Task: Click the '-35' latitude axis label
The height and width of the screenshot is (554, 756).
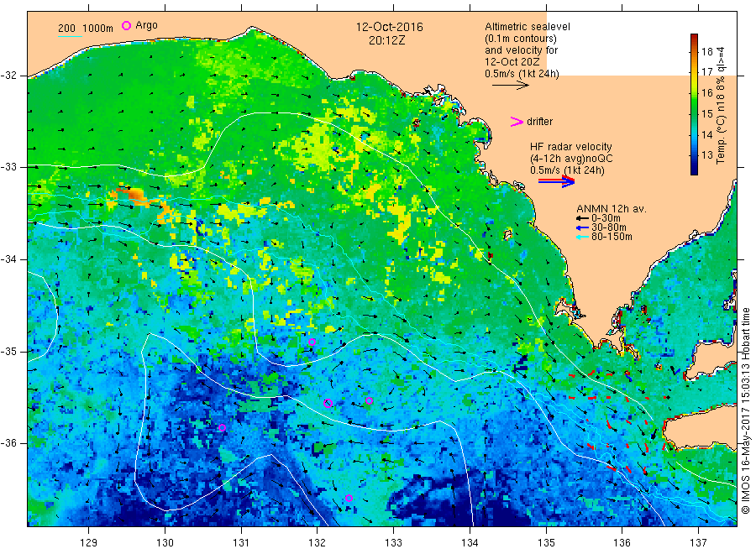Action: click(x=9, y=352)
